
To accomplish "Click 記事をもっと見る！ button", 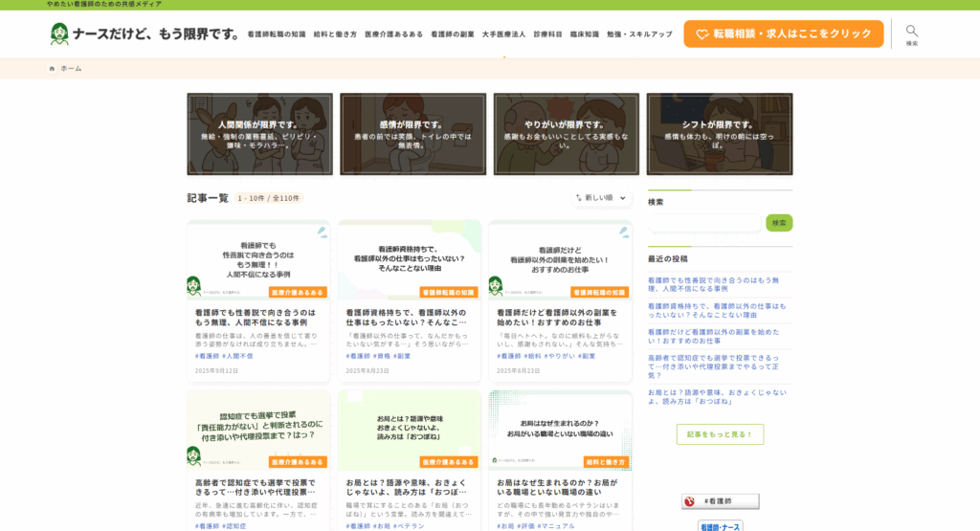I will point(720,434).
